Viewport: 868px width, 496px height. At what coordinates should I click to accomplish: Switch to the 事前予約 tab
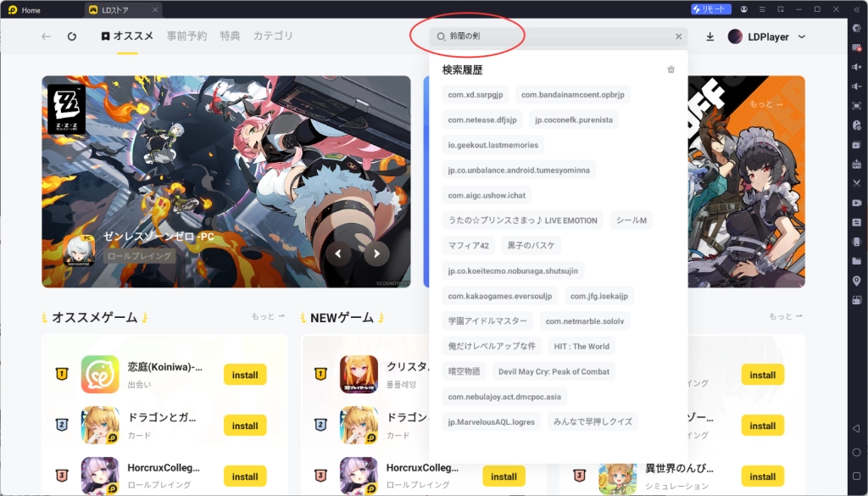[x=186, y=36]
